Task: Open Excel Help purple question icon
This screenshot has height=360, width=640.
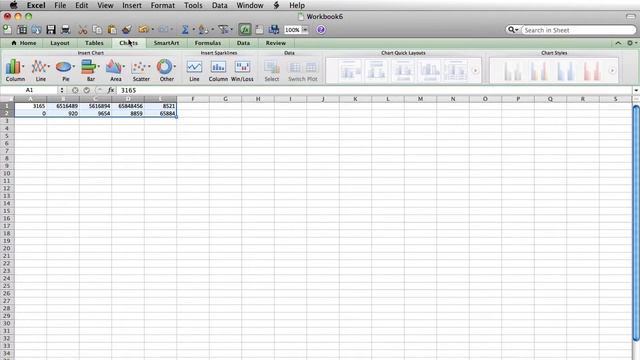Action: tap(321, 29)
